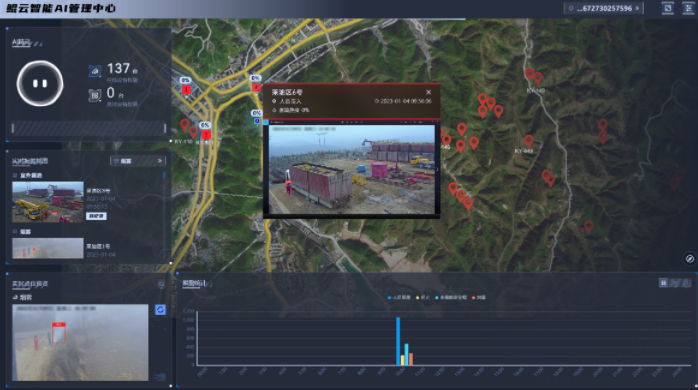The width and height of the screenshot is (698, 390).
Task: Open the smoke filter dropdown in snapshot panel
Action: 138,161
